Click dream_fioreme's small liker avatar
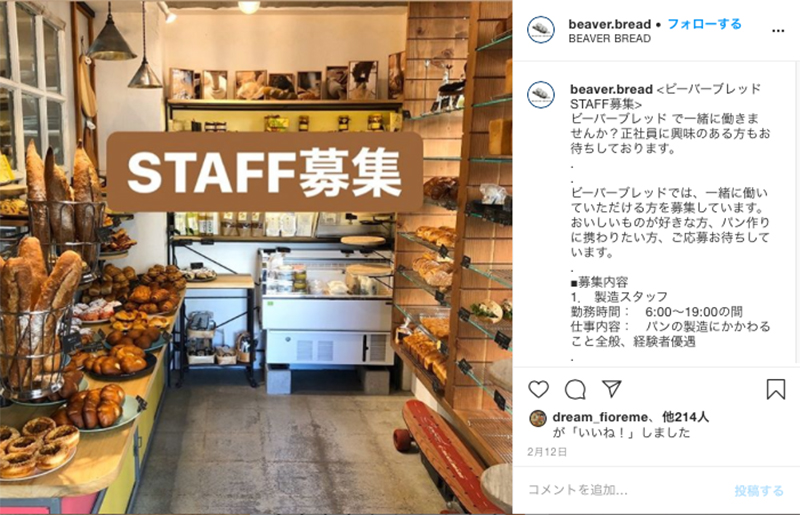This screenshot has width=800, height=515. [x=538, y=418]
